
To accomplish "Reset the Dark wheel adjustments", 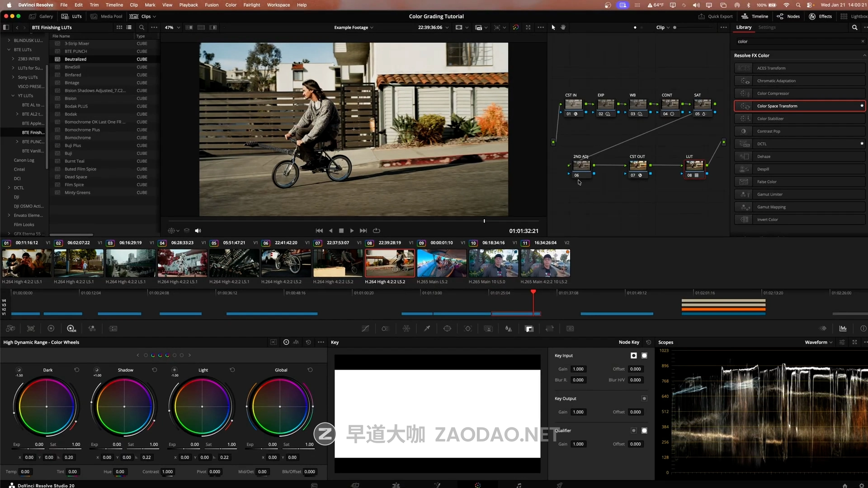I will [77, 370].
